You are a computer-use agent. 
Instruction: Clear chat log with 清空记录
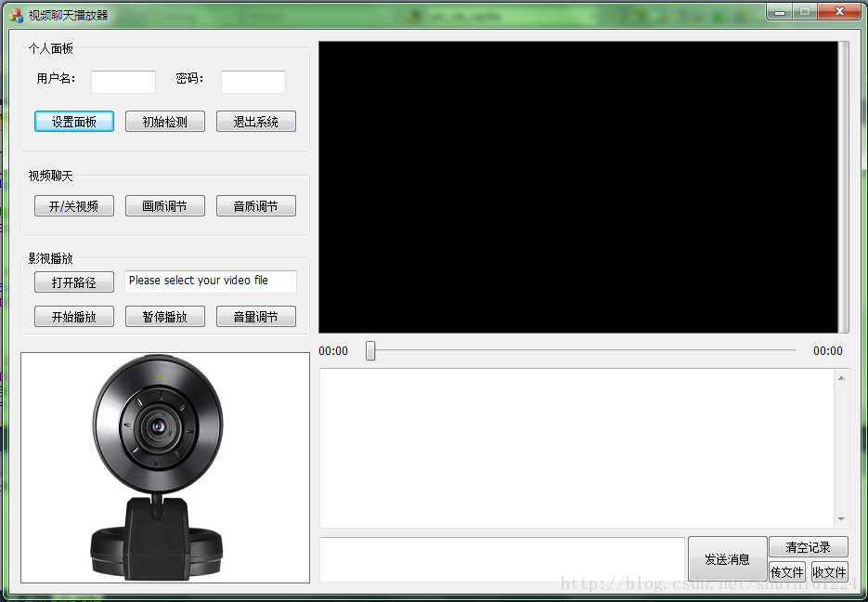tap(809, 547)
